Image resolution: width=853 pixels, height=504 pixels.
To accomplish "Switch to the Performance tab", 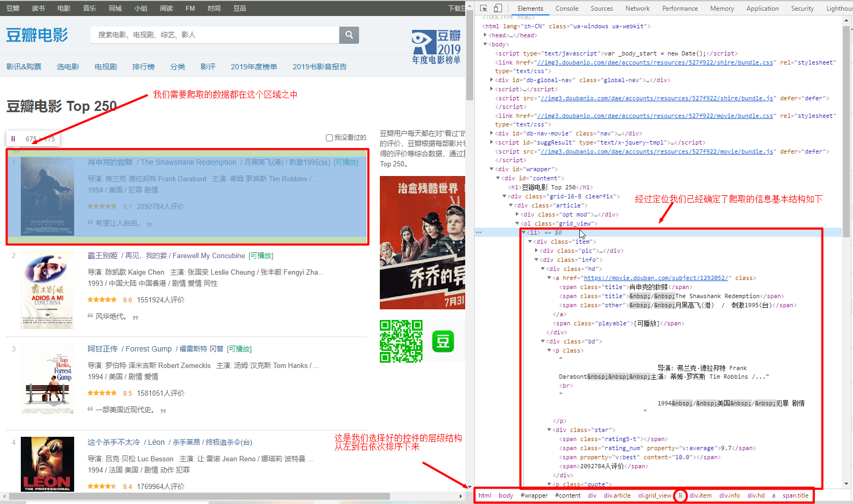I will point(680,9).
